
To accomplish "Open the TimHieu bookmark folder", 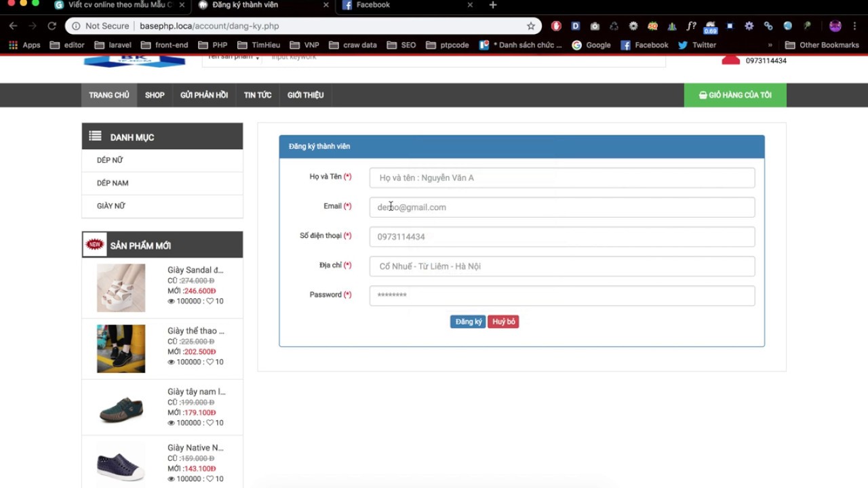I will click(258, 45).
